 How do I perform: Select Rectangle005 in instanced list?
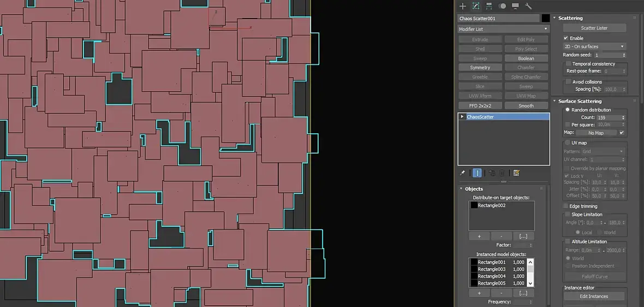click(x=498, y=283)
